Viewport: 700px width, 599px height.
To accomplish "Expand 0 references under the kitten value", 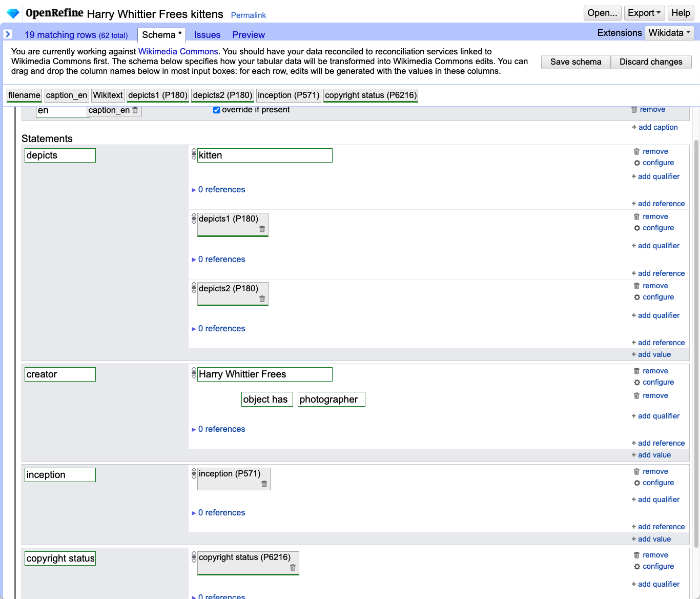I will click(x=219, y=189).
